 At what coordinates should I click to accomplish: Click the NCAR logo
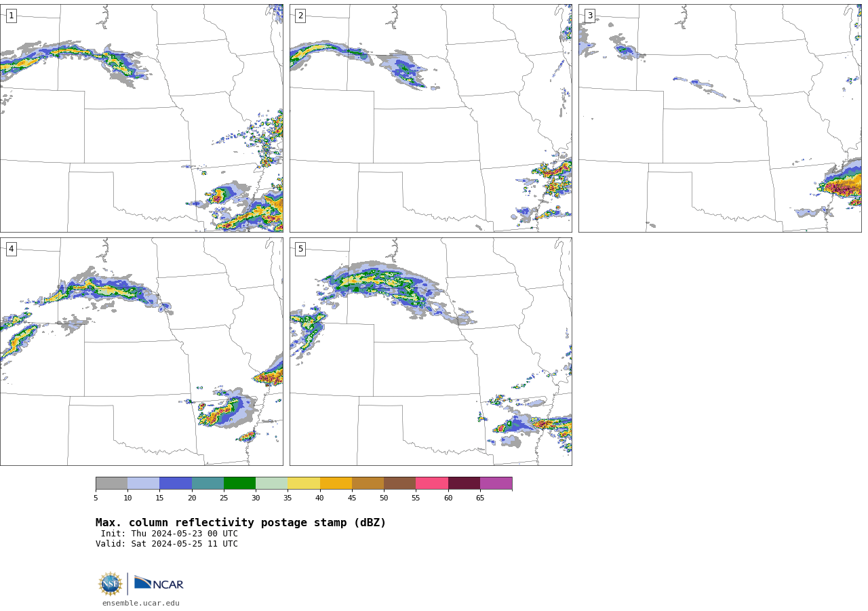click(159, 584)
